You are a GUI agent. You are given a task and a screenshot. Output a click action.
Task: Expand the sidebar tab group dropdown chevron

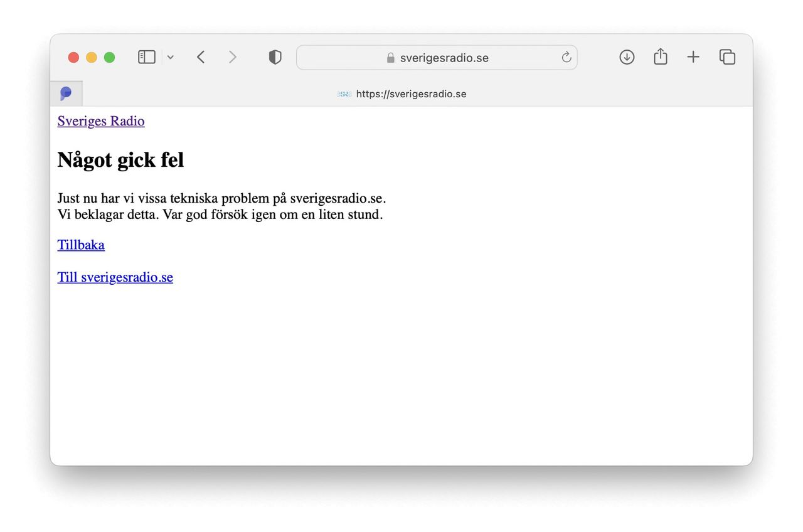tap(171, 57)
